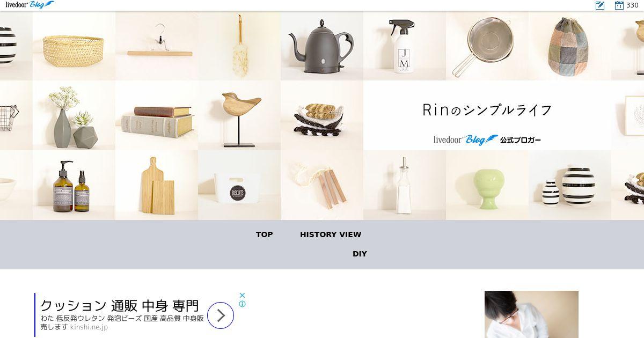This screenshot has height=338, width=644.
Task: Click the stacked old books image
Action: click(x=156, y=115)
